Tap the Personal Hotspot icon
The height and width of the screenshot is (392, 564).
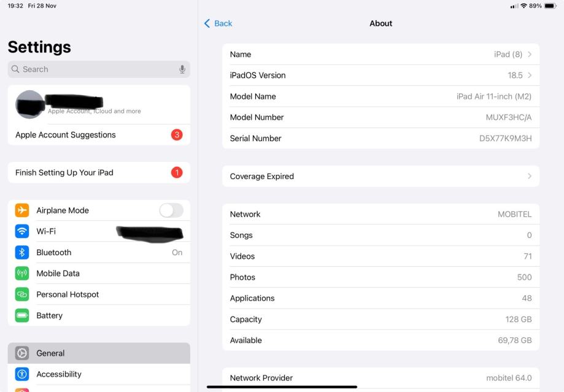click(x=22, y=294)
